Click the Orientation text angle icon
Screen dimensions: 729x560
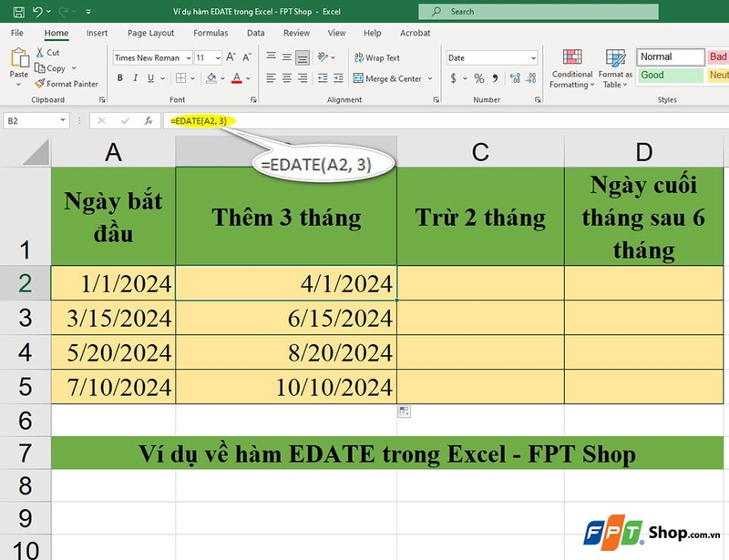[323, 57]
